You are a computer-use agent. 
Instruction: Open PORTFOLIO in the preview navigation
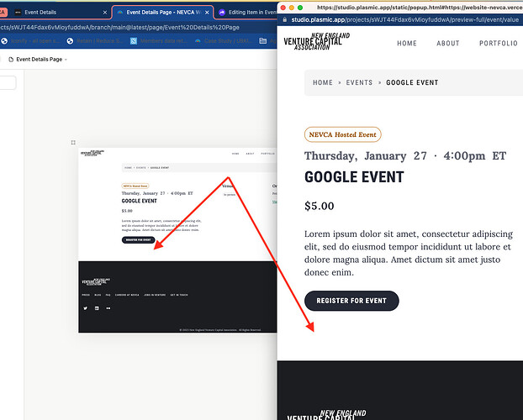coord(499,44)
